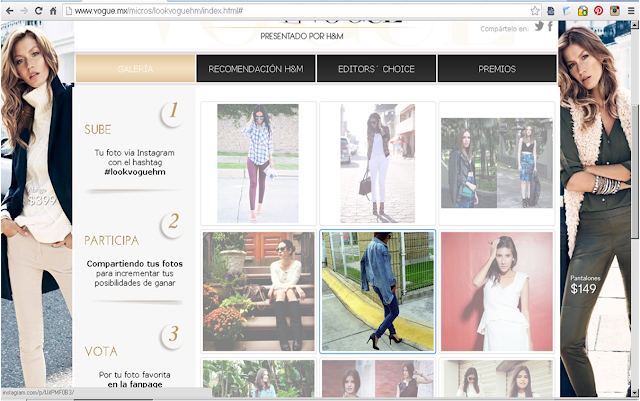Share the page on Facebook
This screenshot has height=401, width=640.
[550, 27]
